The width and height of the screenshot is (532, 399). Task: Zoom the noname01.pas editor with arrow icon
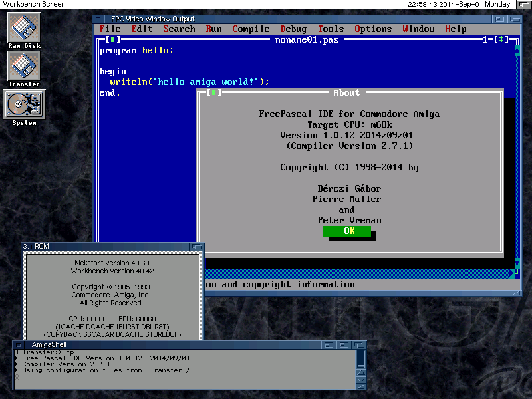501,40
